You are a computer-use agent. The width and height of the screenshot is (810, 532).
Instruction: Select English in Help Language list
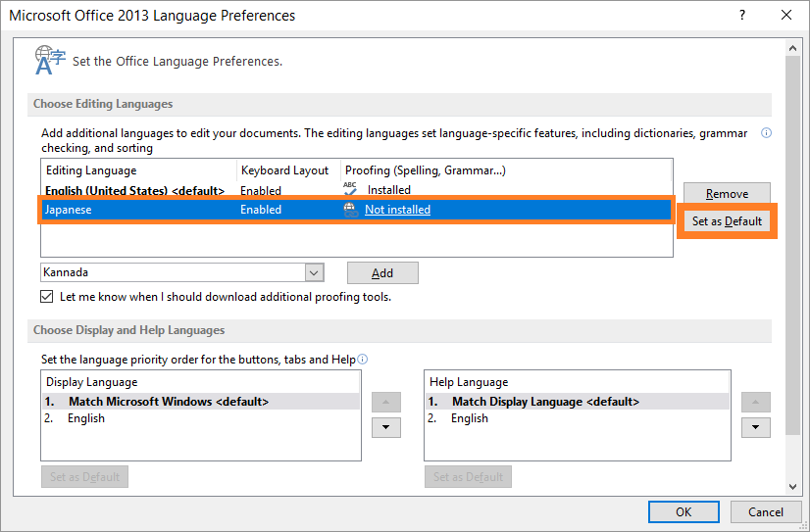[x=578, y=418]
